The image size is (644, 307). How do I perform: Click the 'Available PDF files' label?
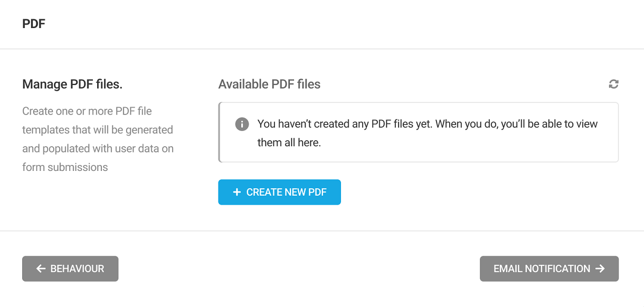point(269,84)
